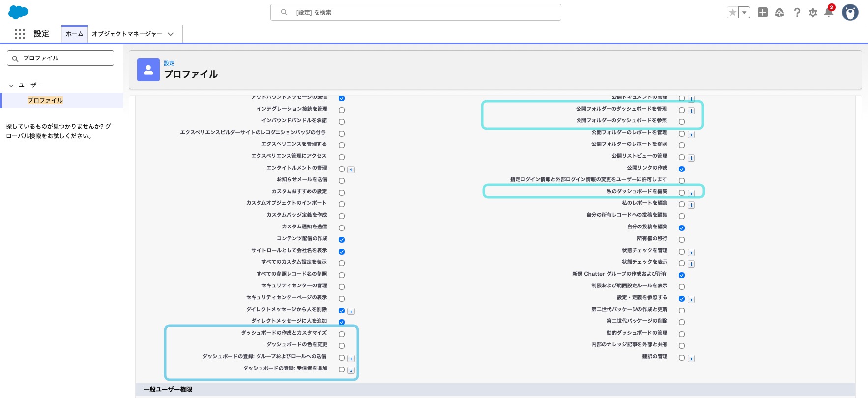The height and width of the screenshot is (398, 868).
Task: Show info for 翻訳の管理
Action: coord(691,359)
